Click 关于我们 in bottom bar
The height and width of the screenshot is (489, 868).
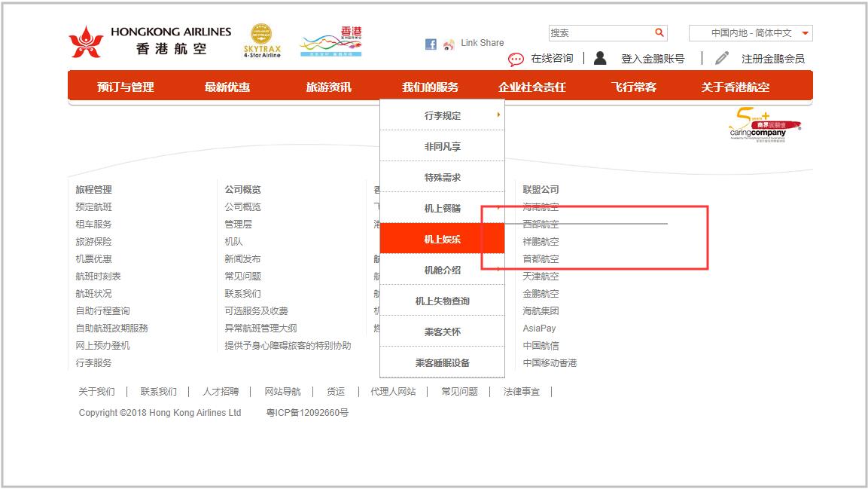(x=96, y=392)
